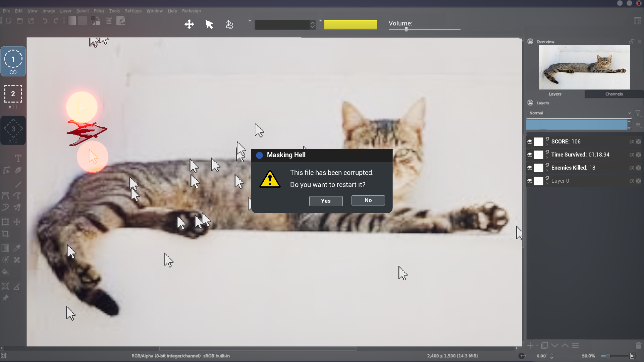
Task: Switch to the Channels tab
Action: (614, 94)
